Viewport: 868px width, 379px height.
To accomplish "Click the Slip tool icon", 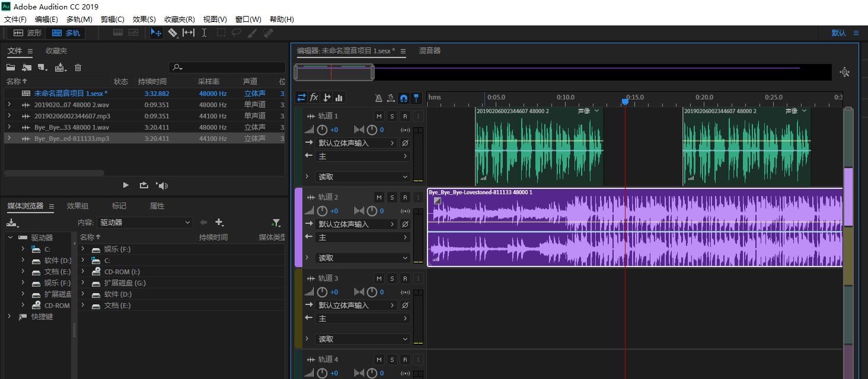I will [x=189, y=33].
